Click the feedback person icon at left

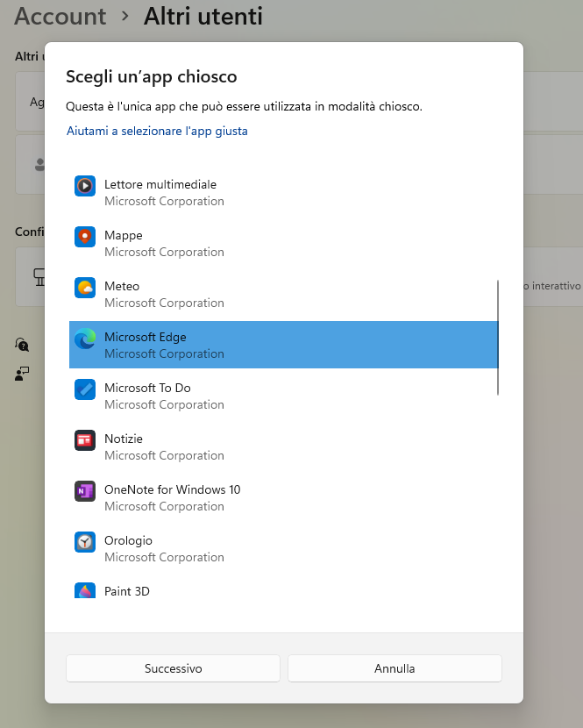click(x=22, y=374)
